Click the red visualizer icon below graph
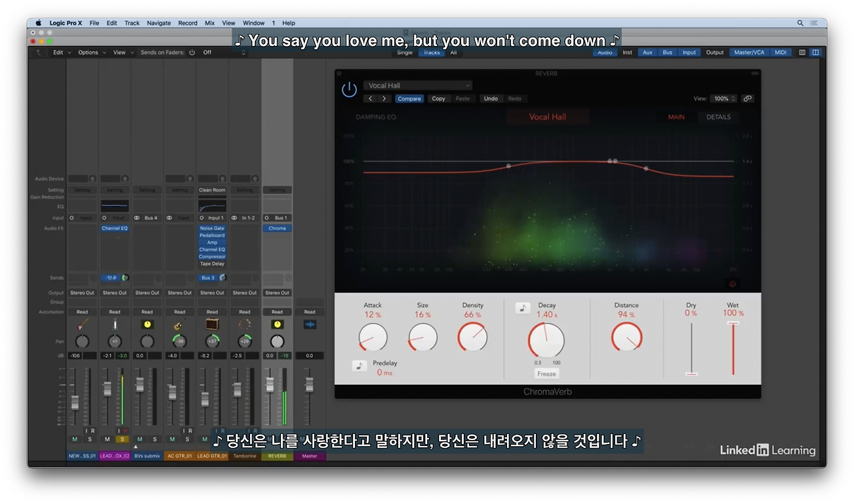Image resolution: width=854 pixels, height=504 pixels. (x=732, y=284)
